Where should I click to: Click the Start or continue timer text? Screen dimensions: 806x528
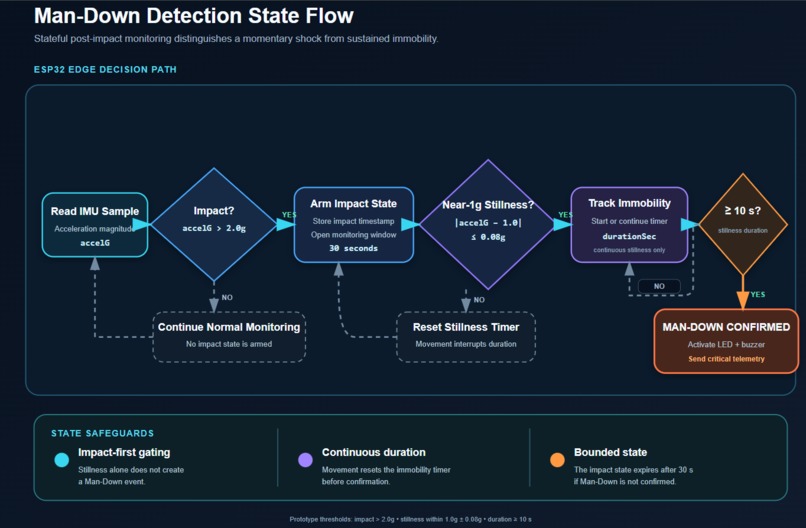[629, 221]
